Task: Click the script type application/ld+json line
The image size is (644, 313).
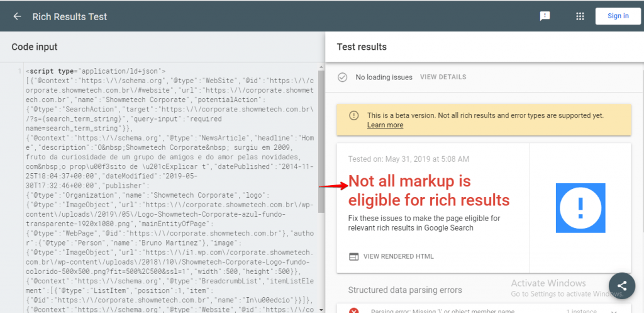Action: pos(96,71)
